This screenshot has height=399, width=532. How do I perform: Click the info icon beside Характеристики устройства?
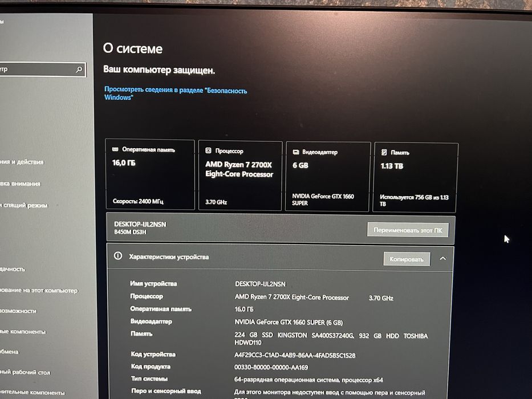point(117,256)
